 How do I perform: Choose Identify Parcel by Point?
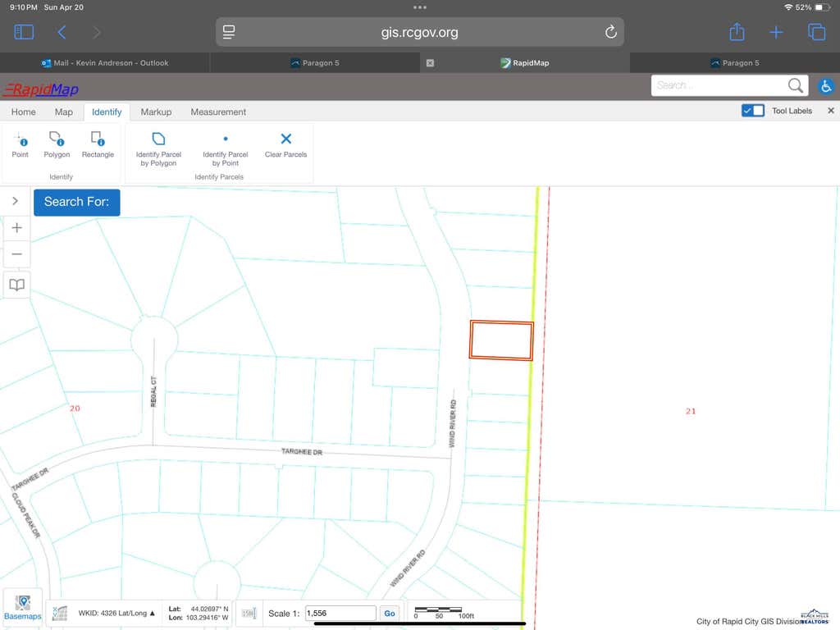[x=225, y=149]
